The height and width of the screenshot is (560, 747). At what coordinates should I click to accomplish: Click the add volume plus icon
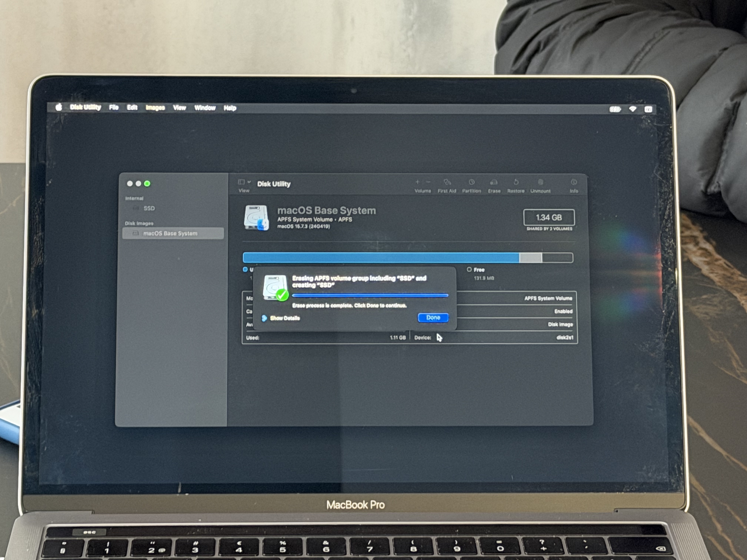pos(417,182)
